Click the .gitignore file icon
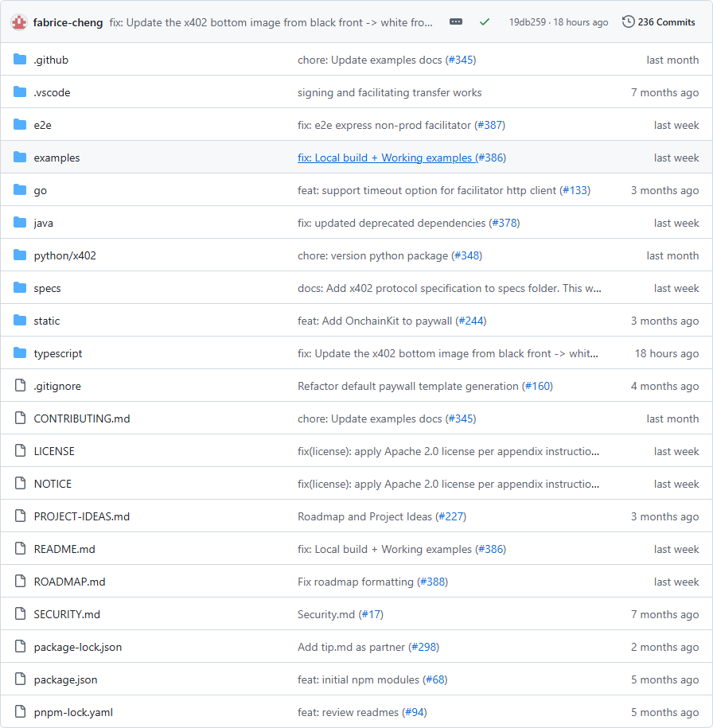 (20, 386)
